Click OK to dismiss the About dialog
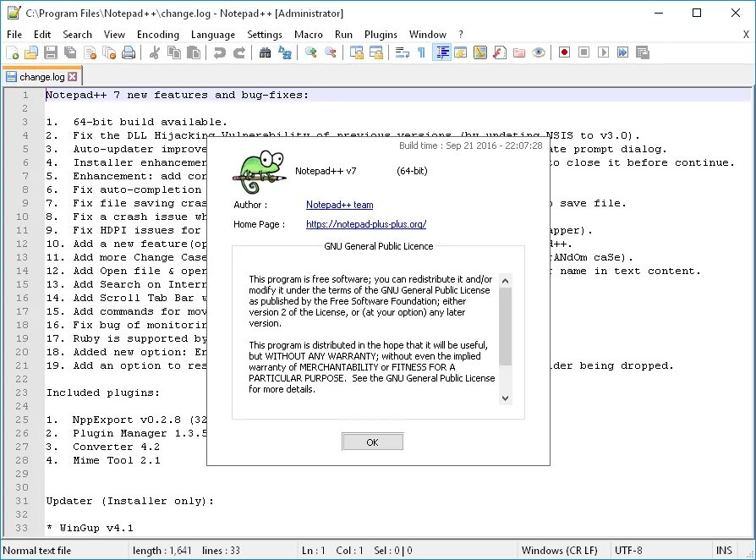756x560 pixels. tap(372, 442)
